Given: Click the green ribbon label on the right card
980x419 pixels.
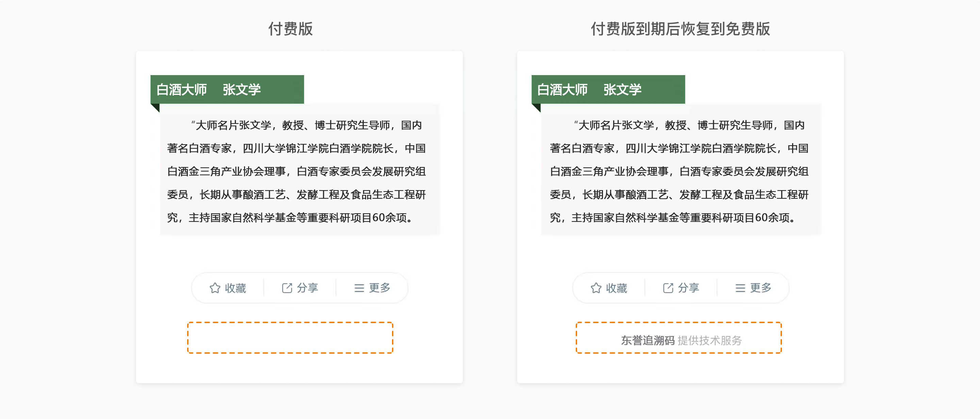Looking at the screenshot, I should [x=609, y=89].
